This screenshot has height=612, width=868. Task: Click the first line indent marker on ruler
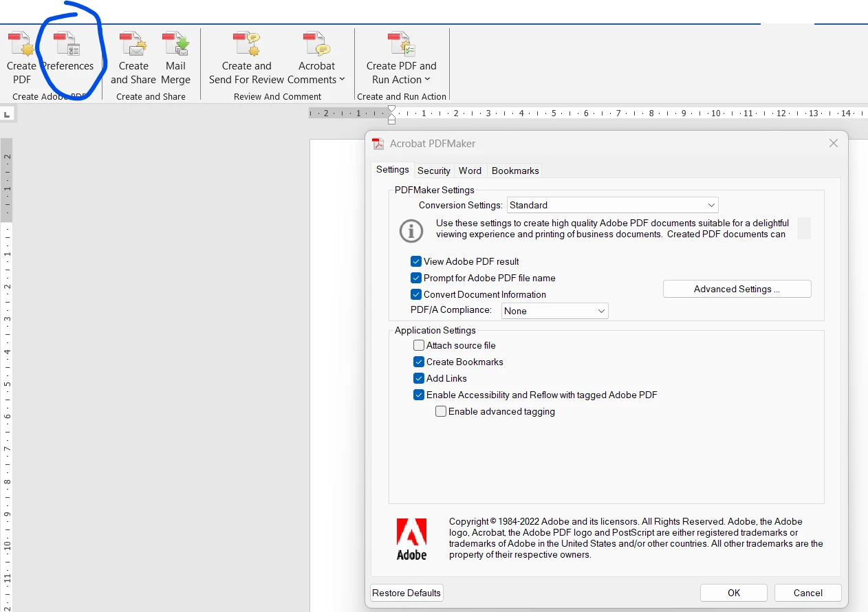tap(391, 109)
